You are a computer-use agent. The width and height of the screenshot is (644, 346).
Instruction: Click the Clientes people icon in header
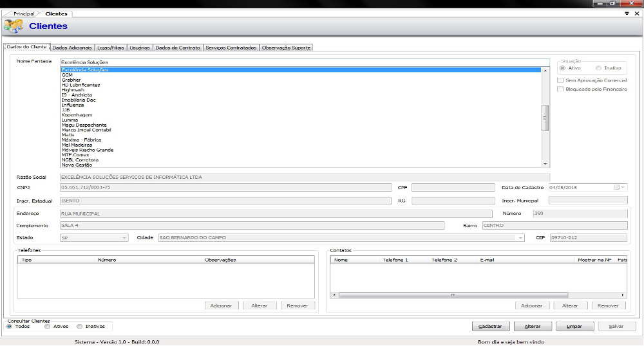[x=13, y=26]
